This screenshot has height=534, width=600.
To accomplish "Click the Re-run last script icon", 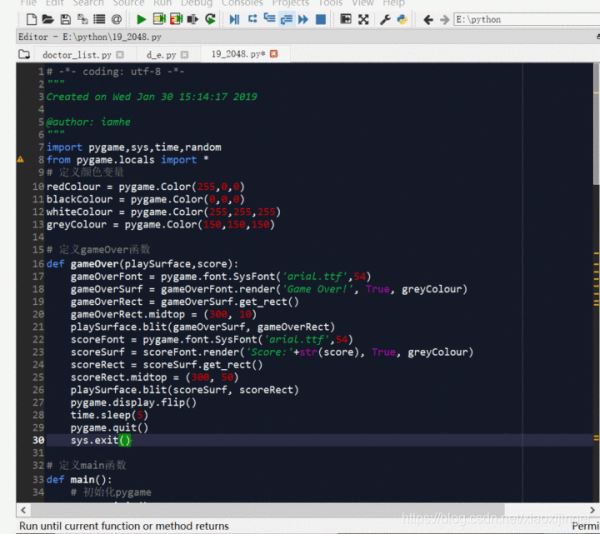I will coord(210,19).
